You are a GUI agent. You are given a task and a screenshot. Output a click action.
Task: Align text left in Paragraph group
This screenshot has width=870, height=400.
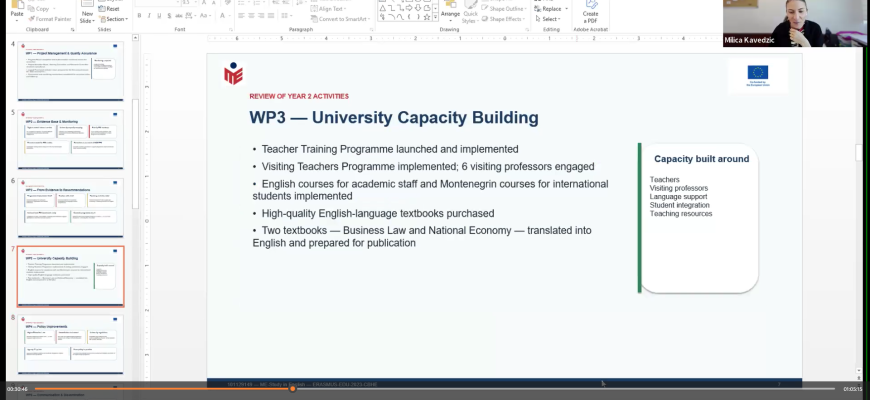tap(241, 16)
